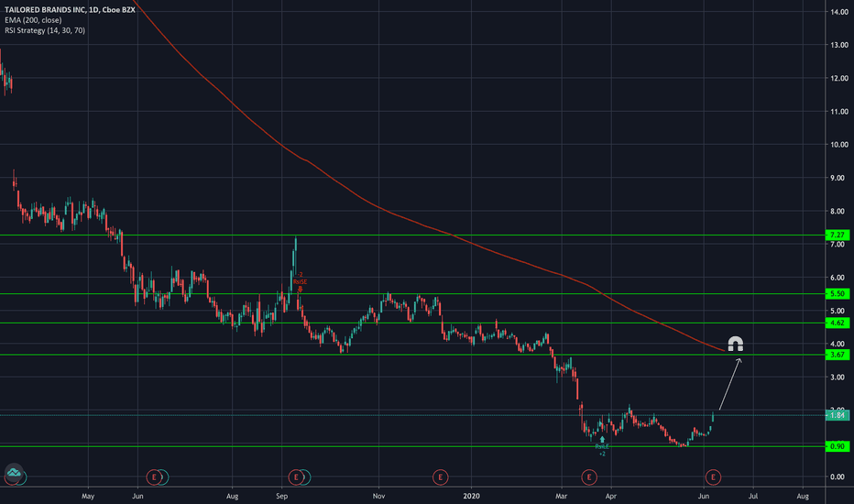Click the TAILORED BRANDS INC chart title

[x=70, y=10]
